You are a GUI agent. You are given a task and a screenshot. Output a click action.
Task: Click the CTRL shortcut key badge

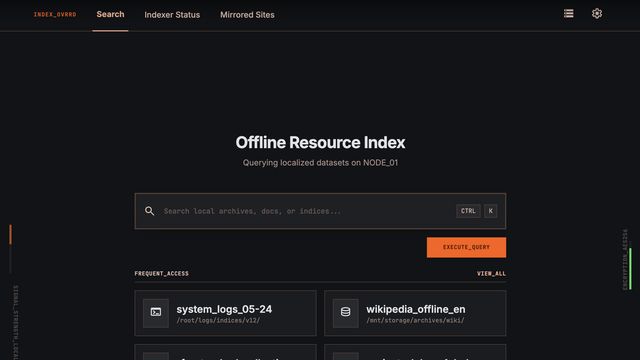[x=468, y=211]
